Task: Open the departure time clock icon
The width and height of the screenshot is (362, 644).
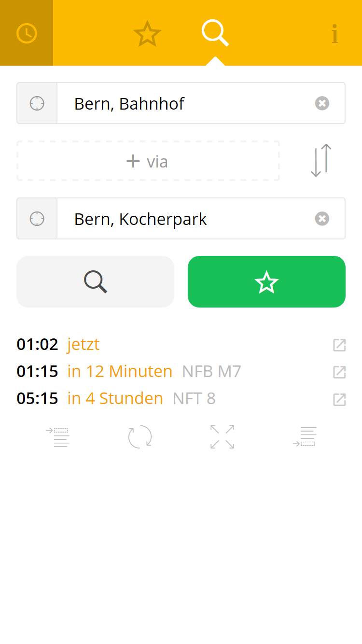Action: click(27, 33)
